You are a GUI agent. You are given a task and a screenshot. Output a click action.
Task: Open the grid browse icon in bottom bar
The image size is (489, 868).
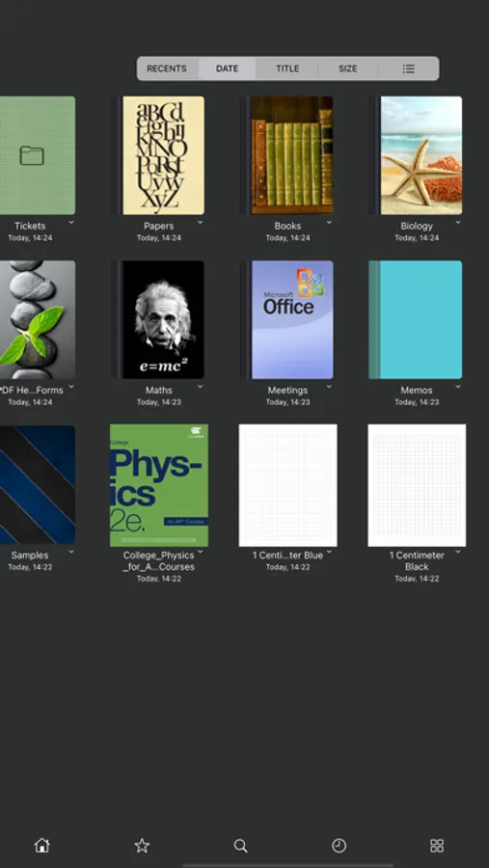(x=437, y=845)
